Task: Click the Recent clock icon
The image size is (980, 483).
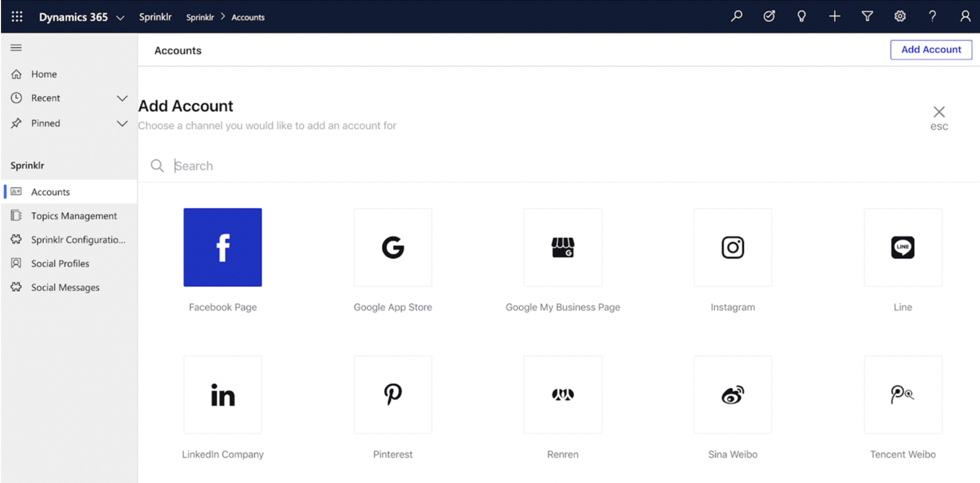Action: click(x=16, y=98)
